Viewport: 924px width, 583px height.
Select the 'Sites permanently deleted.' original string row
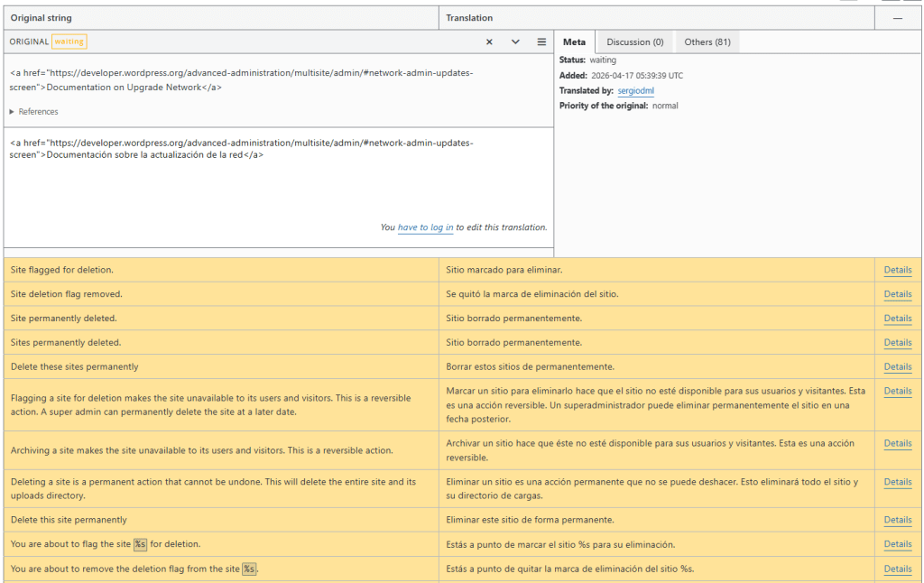tap(66, 343)
